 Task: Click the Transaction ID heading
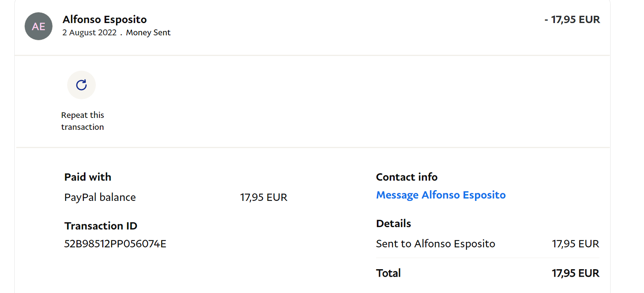[x=101, y=226]
